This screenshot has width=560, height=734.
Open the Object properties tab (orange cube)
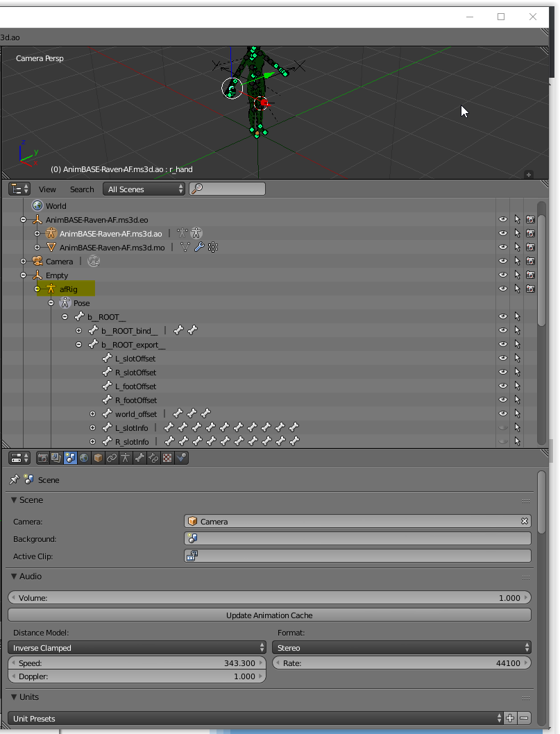[x=98, y=458]
